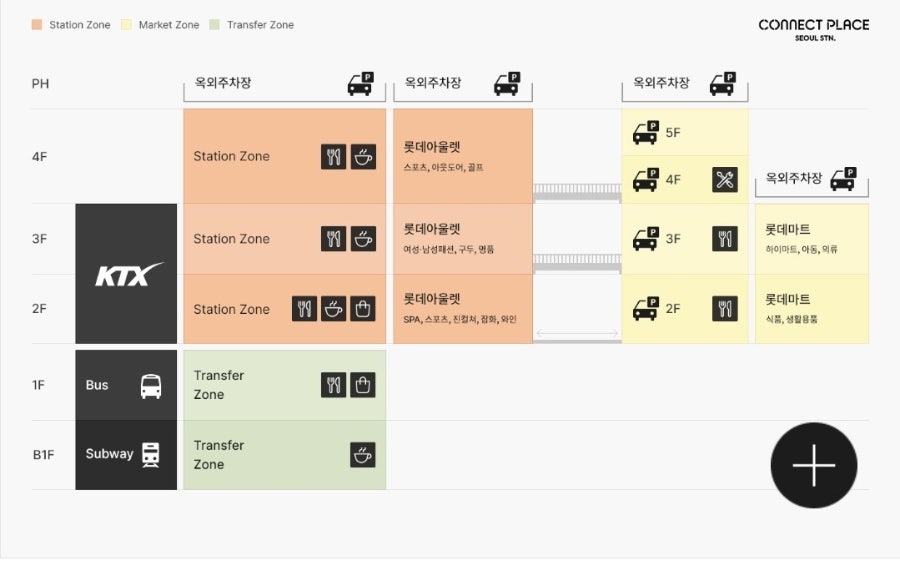This screenshot has width=900, height=566.
Task: Select the 3F floor row label
Action: [x=40, y=239]
